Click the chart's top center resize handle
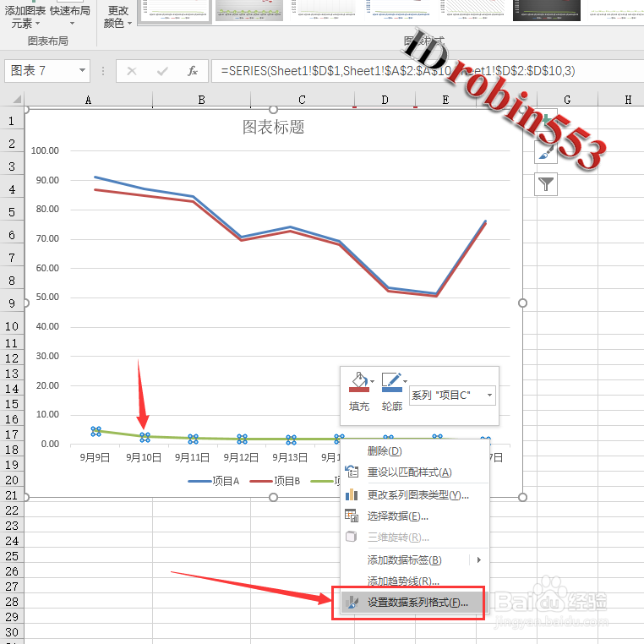 274,110
